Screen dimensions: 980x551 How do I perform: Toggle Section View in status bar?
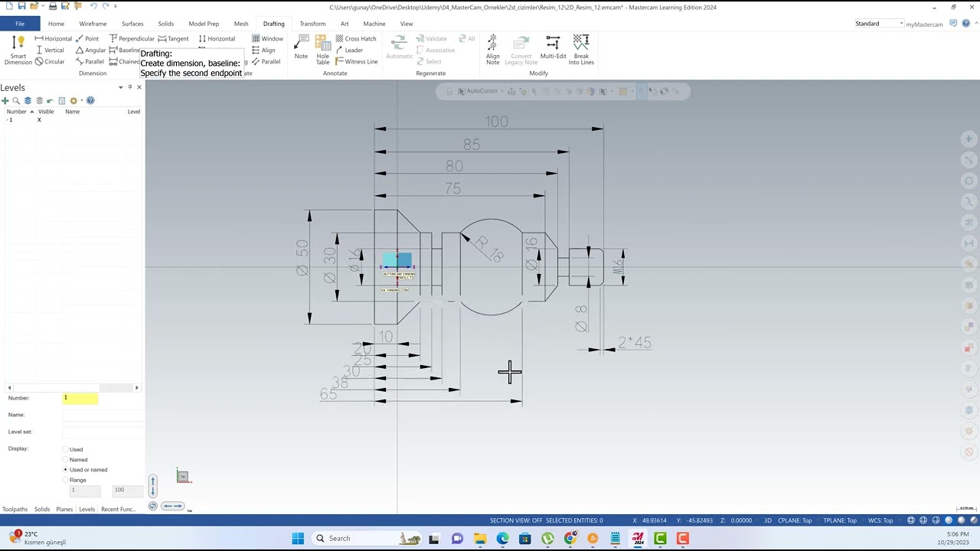[515, 520]
